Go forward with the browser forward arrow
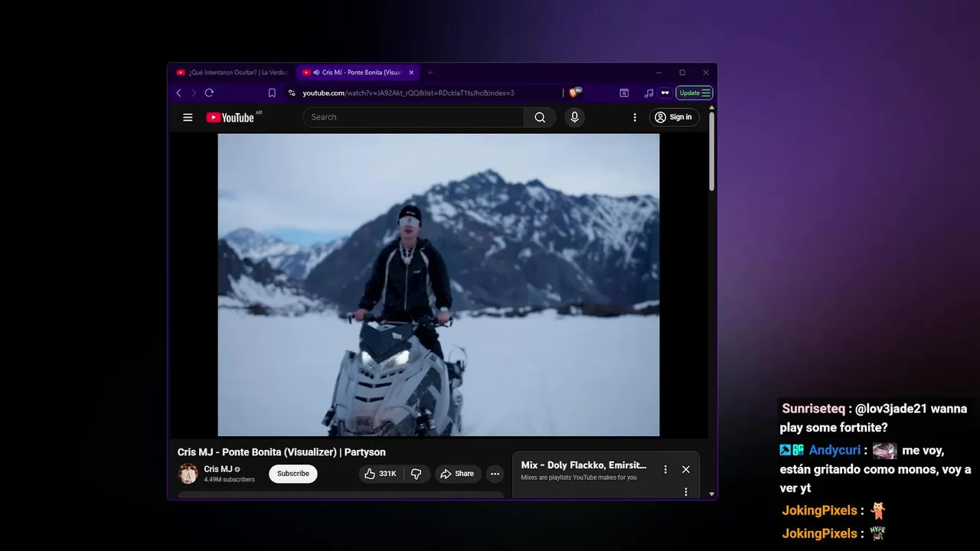The image size is (980, 551). (194, 93)
